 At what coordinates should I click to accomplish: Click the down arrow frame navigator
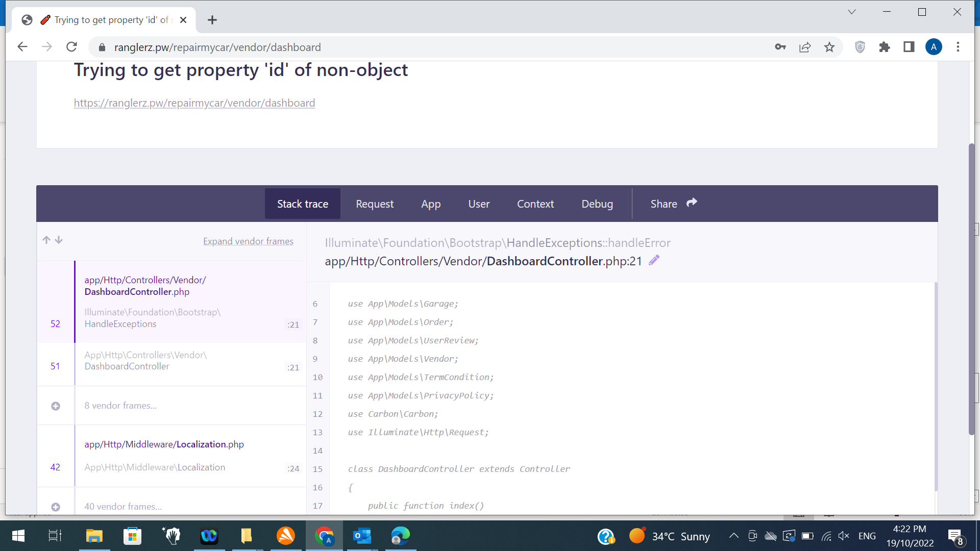(x=59, y=240)
